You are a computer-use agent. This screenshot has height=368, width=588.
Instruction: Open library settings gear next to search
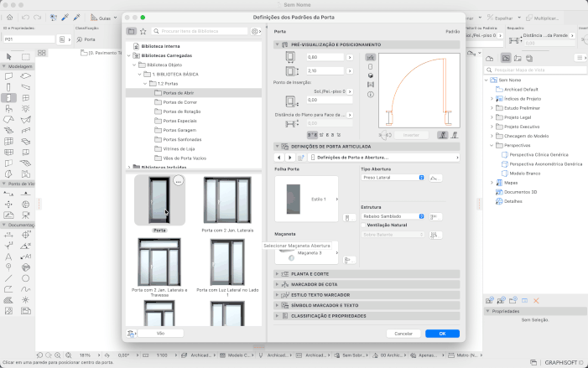(255, 31)
